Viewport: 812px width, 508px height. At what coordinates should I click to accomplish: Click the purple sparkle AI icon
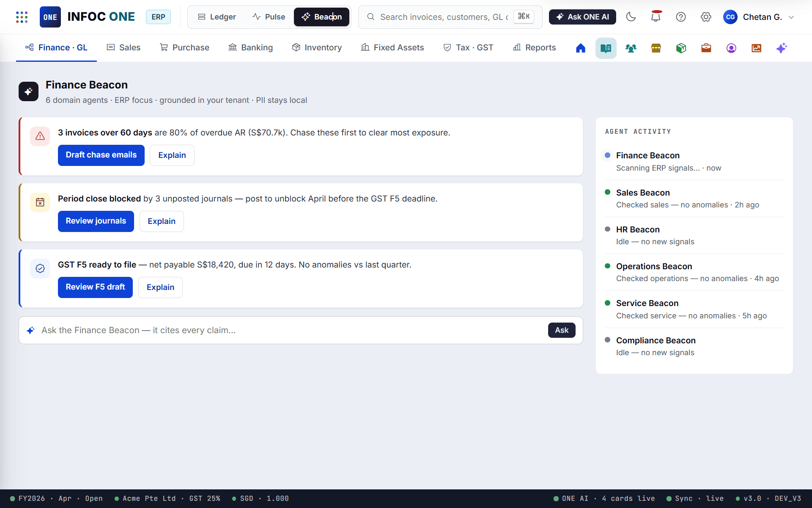[x=782, y=48]
